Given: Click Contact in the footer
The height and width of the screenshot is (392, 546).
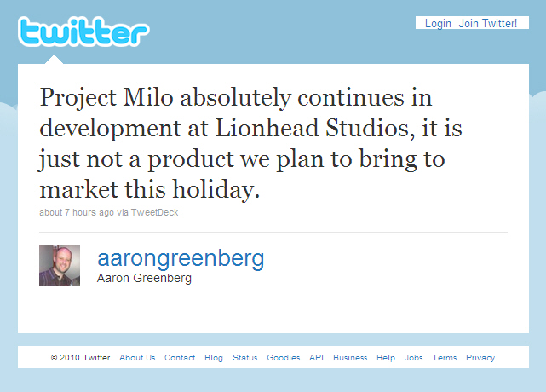Looking at the screenshot, I should tap(180, 358).
